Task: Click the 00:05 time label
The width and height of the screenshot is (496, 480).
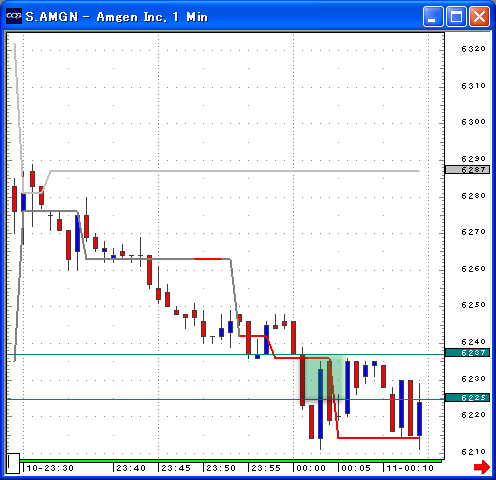Action: point(356,468)
